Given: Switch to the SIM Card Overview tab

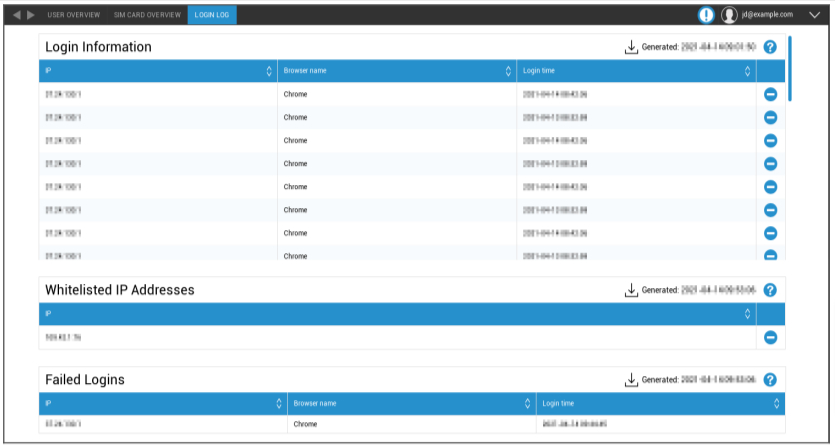Looking at the screenshot, I should [147, 15].
